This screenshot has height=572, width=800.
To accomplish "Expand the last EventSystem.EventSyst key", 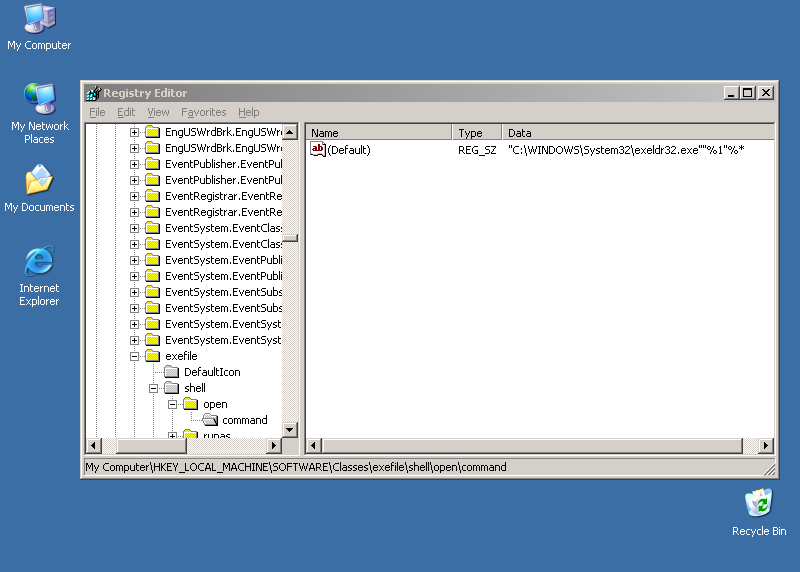I will [x=134, y=340].
